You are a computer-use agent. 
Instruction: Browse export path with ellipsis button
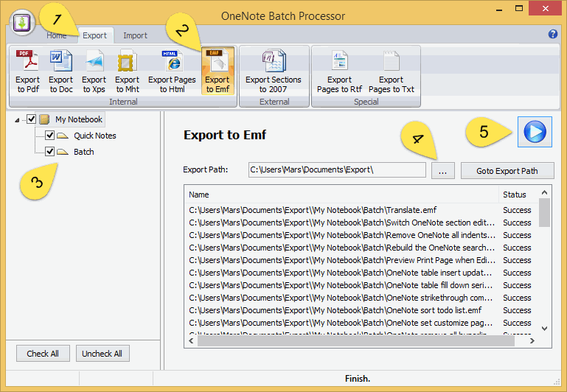click(x=442, y=170)
